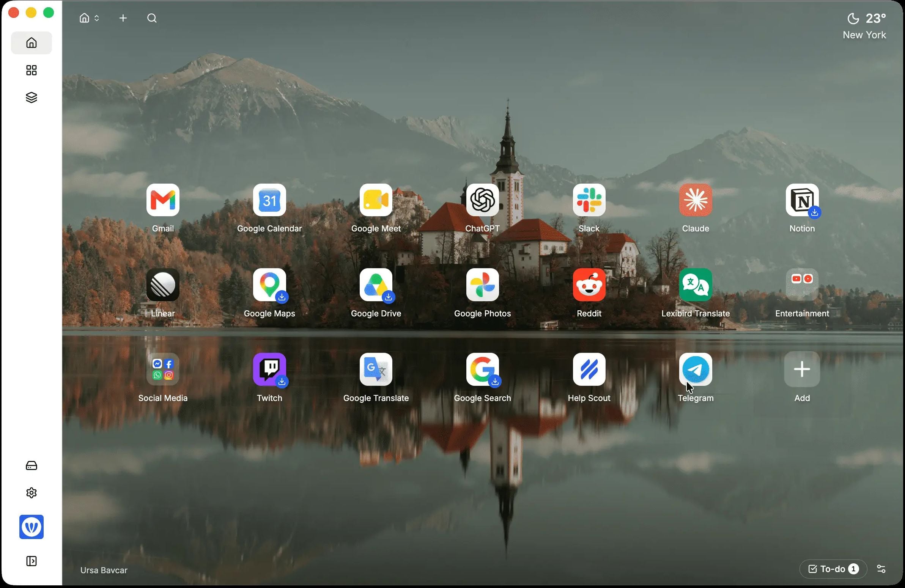Launch the Claude app

tap(696, 200)
